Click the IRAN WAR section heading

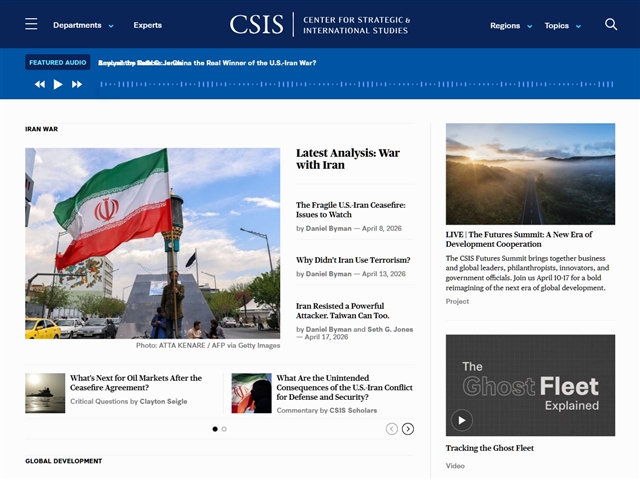[42, 129]
